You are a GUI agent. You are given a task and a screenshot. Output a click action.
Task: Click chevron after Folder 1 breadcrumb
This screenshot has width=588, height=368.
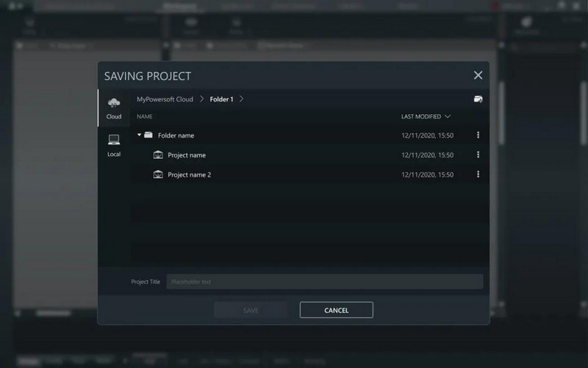[x=242, y=99]
